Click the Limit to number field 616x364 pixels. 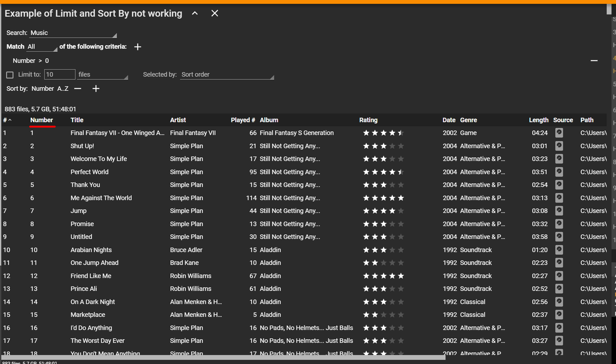60,75
